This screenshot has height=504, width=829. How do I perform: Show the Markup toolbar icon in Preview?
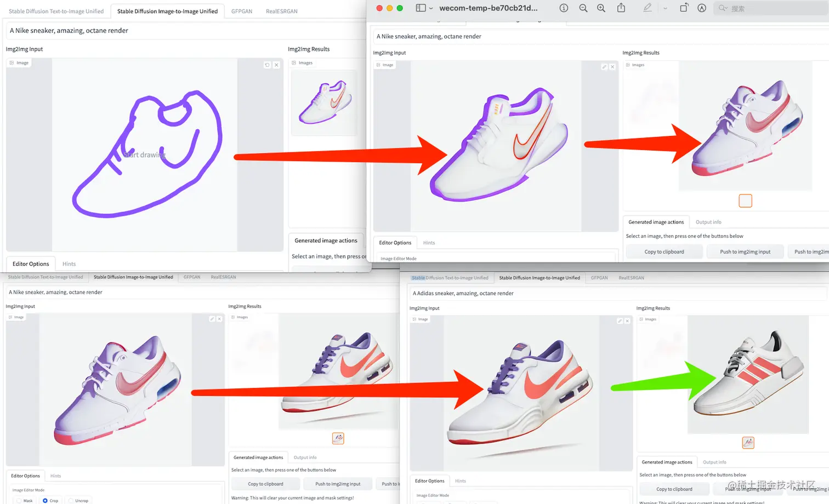point(702,8)
